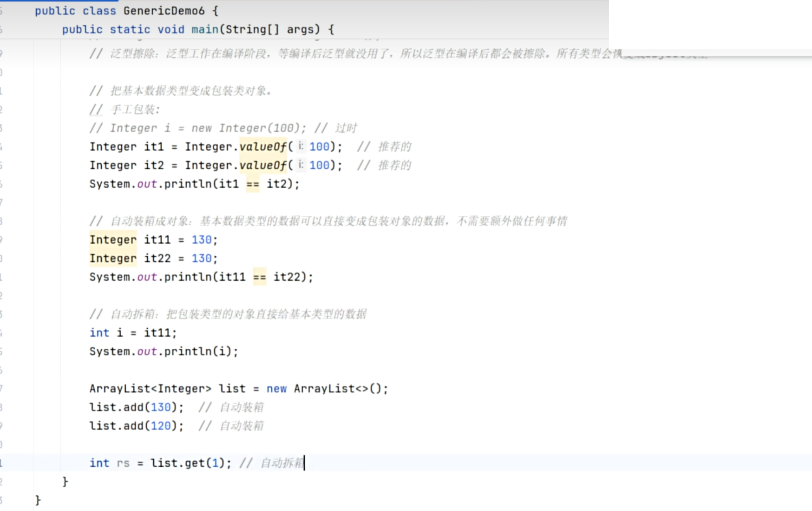Screen dimensions: 812x511
Task: Click 自动装箱 comment after list.add(130)
Action: pyautogui.click(x=231, y=407)
